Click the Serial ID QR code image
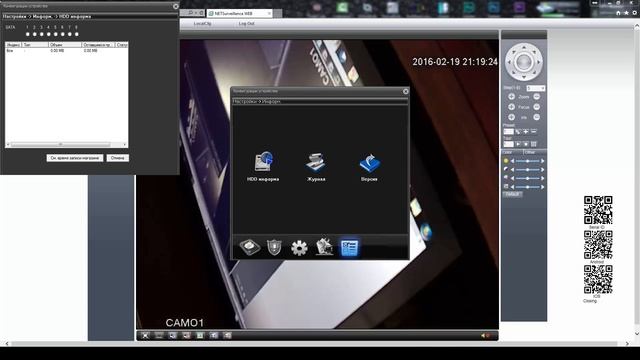 click(598, 210)
